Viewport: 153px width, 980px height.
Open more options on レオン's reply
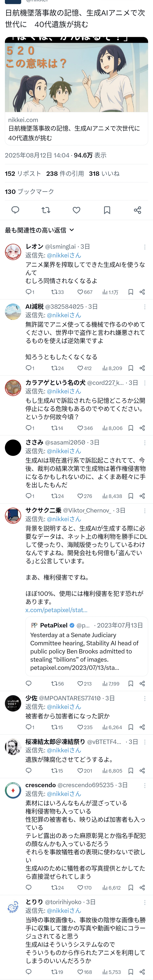(145, 247)
